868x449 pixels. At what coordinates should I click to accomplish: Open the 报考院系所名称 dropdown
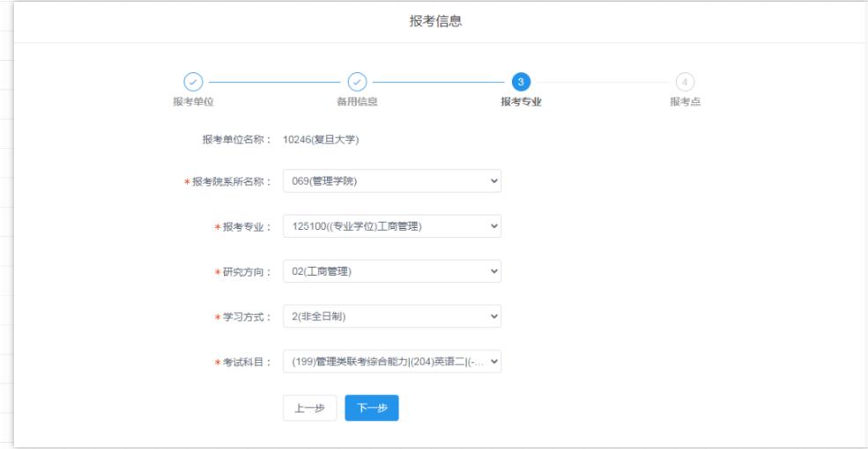(x=392, y=180)
